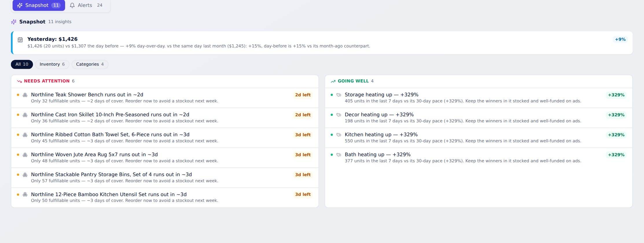The image size is (644, 243).
Task: Click the tag icon for Storage heating up
Action: [339, 95]
